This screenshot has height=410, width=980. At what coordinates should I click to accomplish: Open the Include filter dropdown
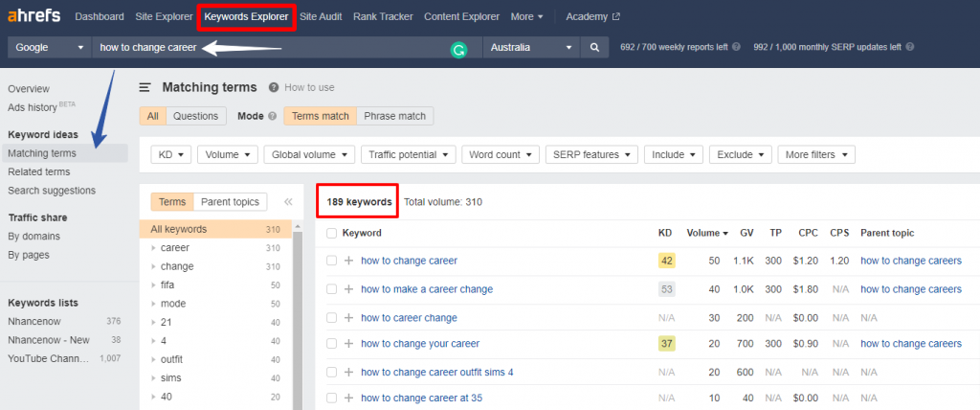point(674,154)
